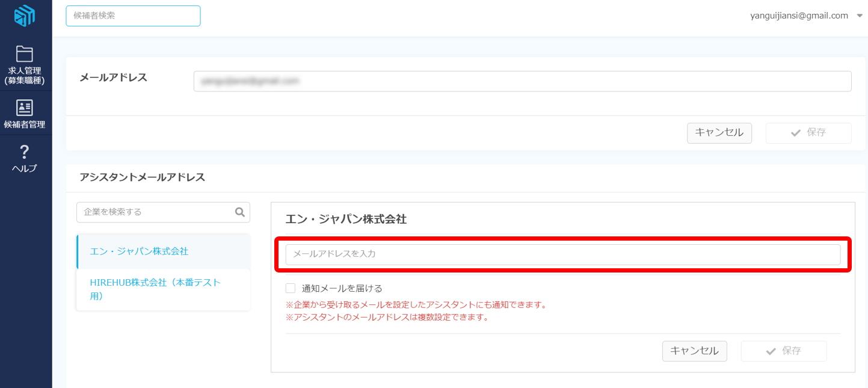This screenshot has height=388, width=868.
Task: Click the 候補者管理 person card icon
Action: (25, 108)
